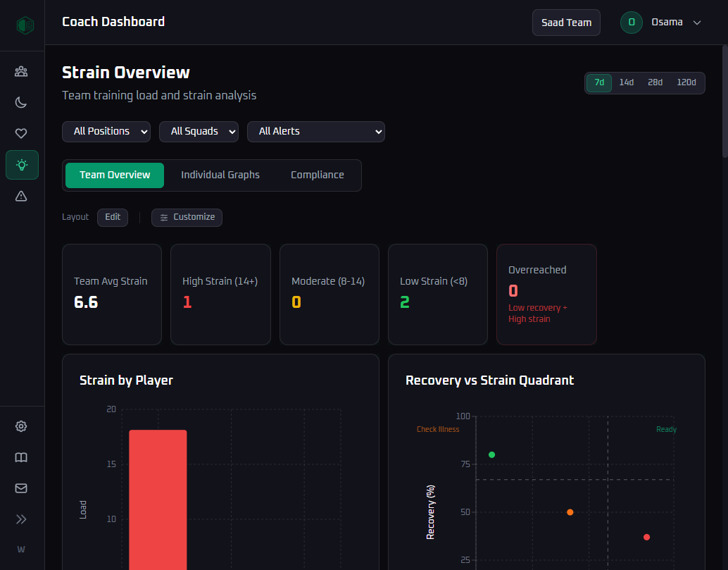728x570 pixels.
Task: Click the Customize layout button
Action: pos(187,217)
